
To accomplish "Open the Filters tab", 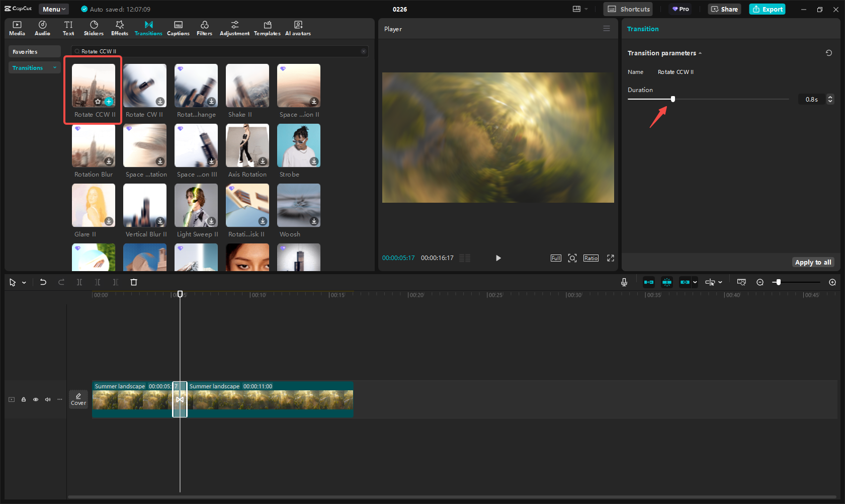I will [204, 28].
